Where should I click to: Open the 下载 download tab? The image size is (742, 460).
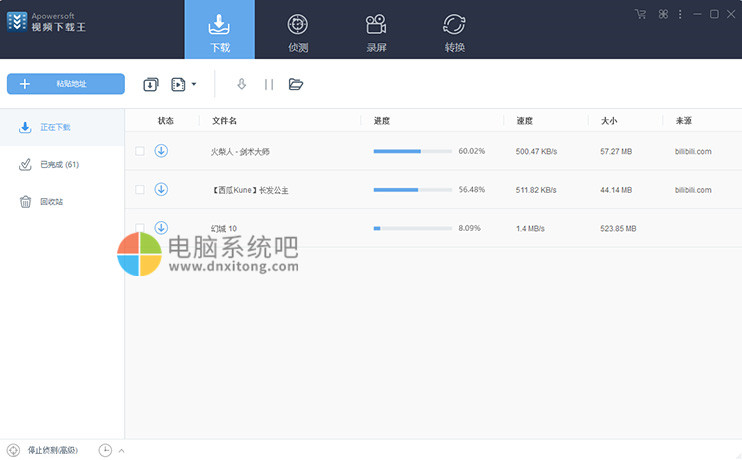pyautogui.click(x=220, y=29)
